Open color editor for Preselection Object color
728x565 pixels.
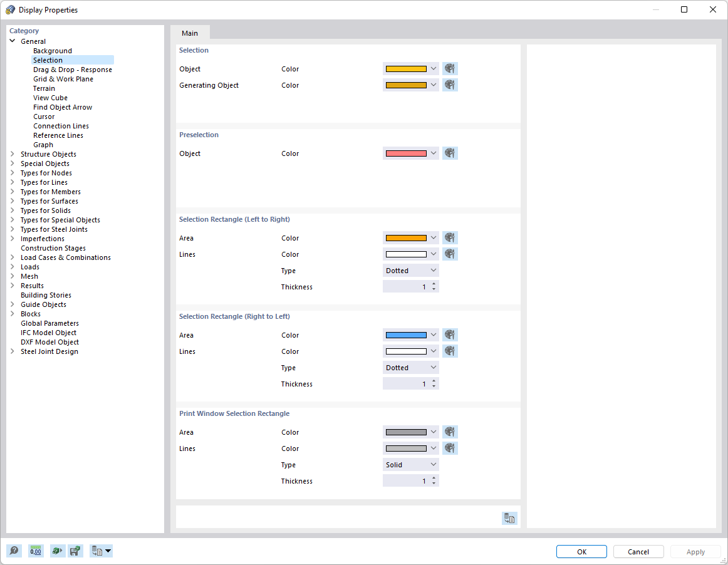[450, 153]
